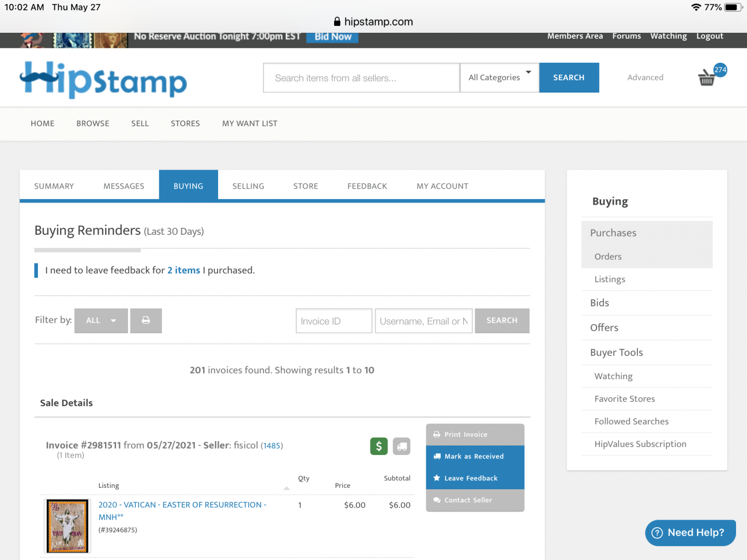This screenshot has height=560, width=747.
Task: Click the Bid Now banner button
Action: [333, 37]
